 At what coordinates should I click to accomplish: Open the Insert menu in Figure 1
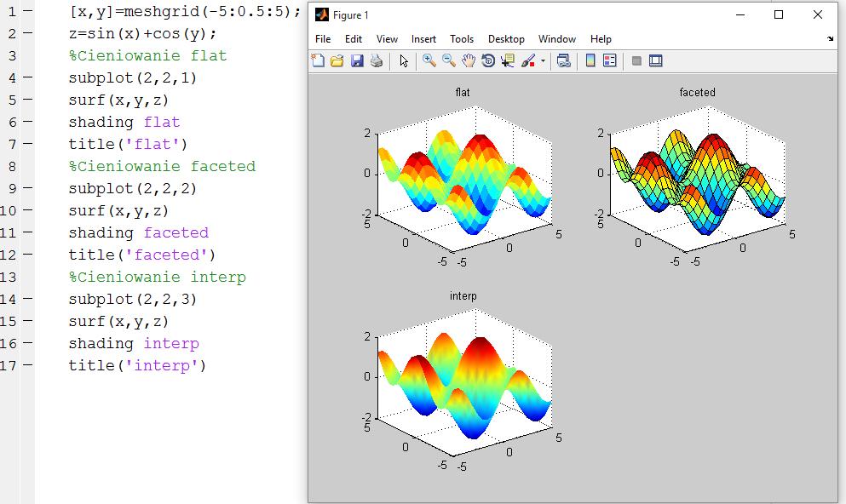423,39
